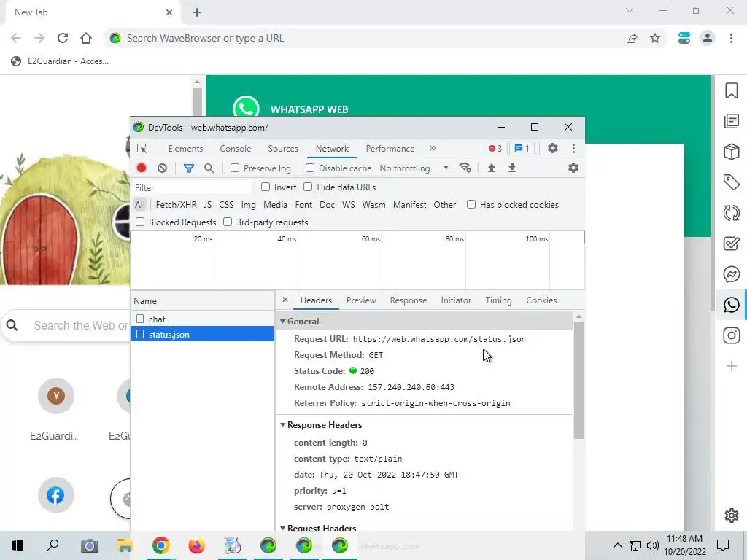
Task: Close the request details pane (x)
Action: pyautogui.click(x=285, y=300)
